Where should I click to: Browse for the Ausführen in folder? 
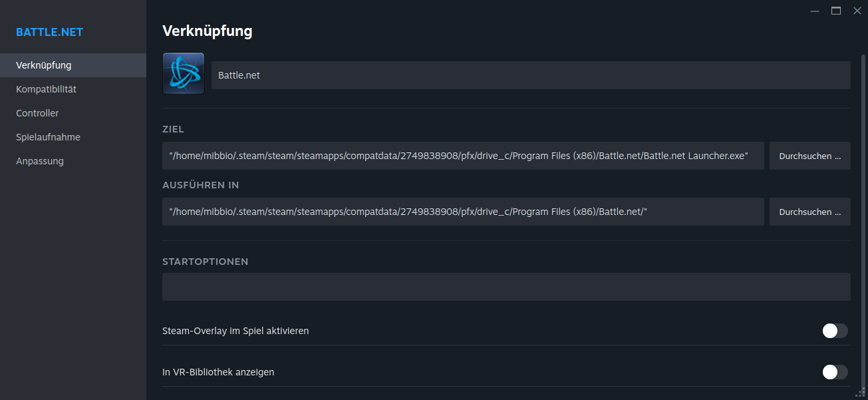tap(809, 212)
